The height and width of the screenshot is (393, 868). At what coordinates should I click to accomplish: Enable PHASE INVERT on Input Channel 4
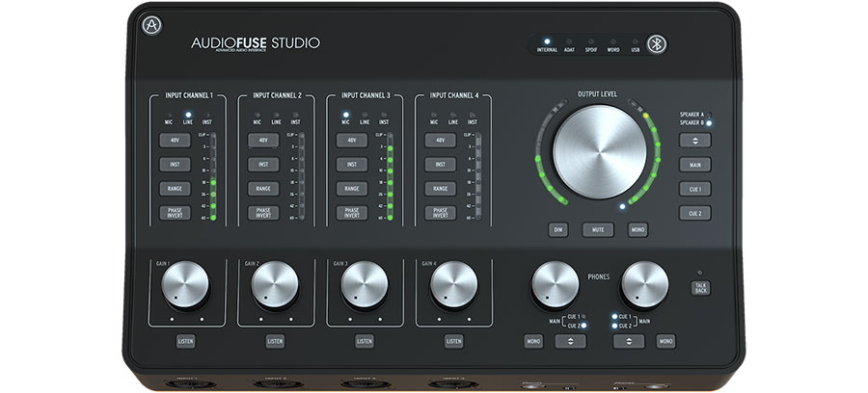coord(440,213)
